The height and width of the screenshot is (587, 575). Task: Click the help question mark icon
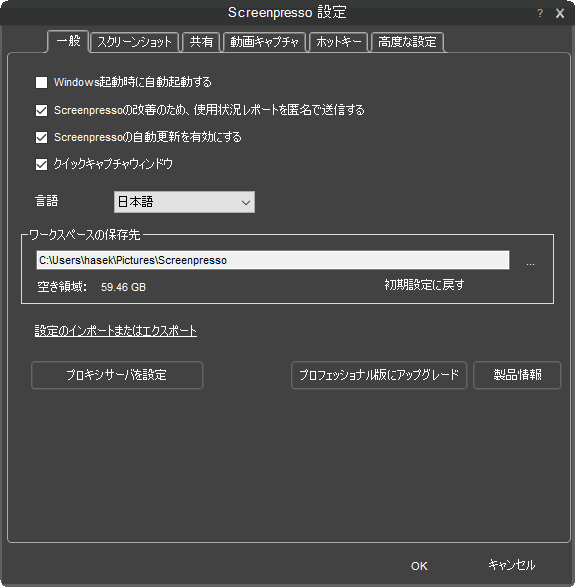540,13
